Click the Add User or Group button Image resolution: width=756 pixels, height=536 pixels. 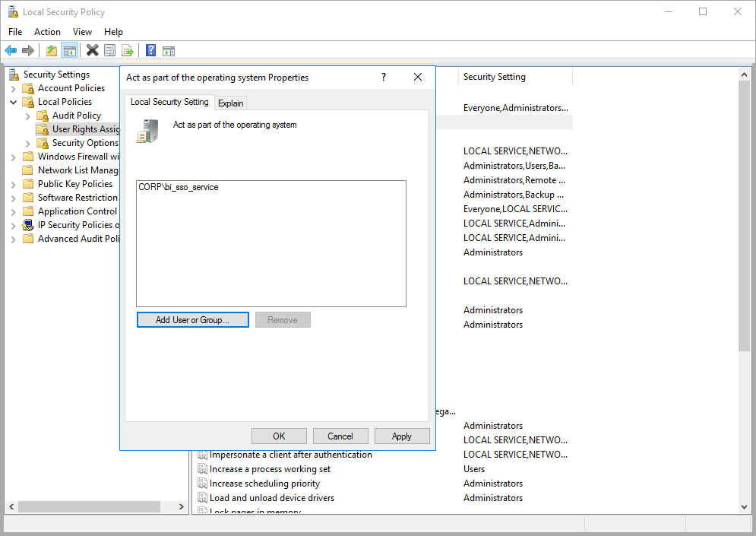[x=192, y=319]
